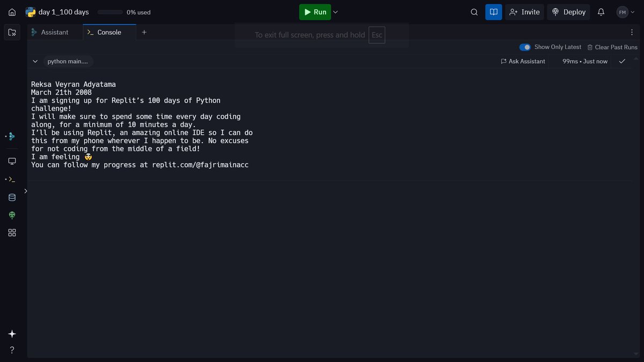Image resolution: width=644 pixels, height=362 pixels.
Task: Click the green Run button
Action: click(x=315, y=12)
